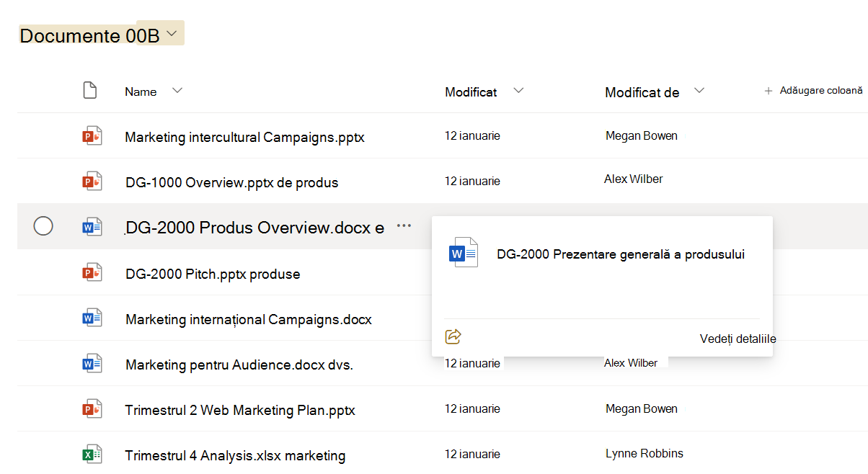Click the file type column header icon
Viewport: 868px width, 474px height.
tap(89, 91)
